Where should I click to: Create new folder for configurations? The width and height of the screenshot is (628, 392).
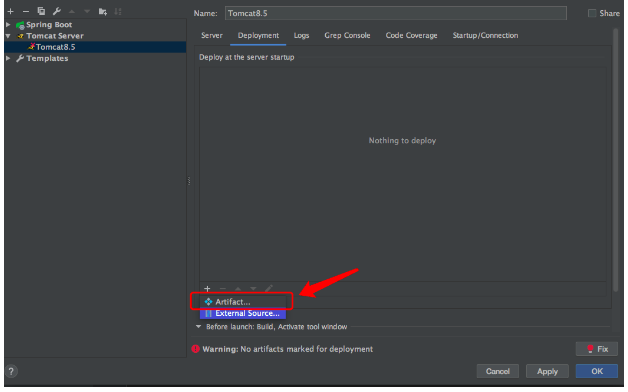tap(103, 12)
